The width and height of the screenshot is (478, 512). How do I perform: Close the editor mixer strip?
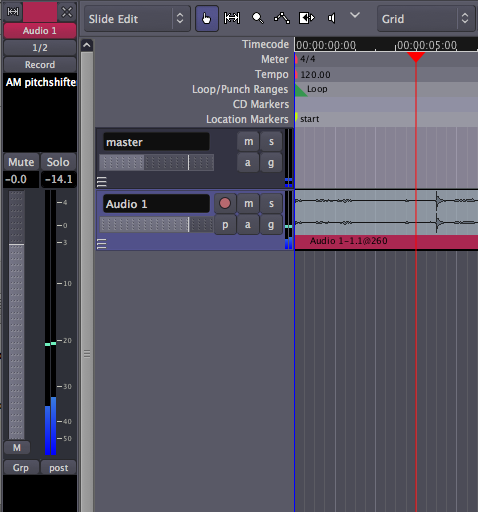point(67,12)
